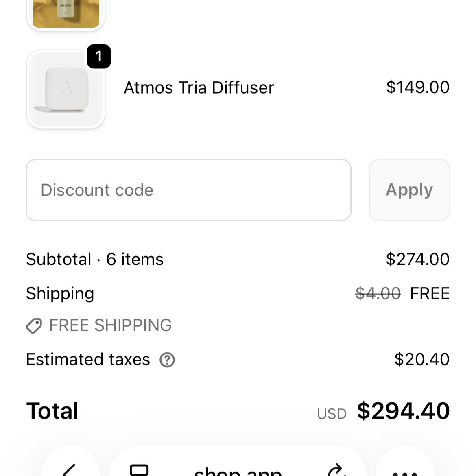Reload the shop.app page

tap(336, 471)
